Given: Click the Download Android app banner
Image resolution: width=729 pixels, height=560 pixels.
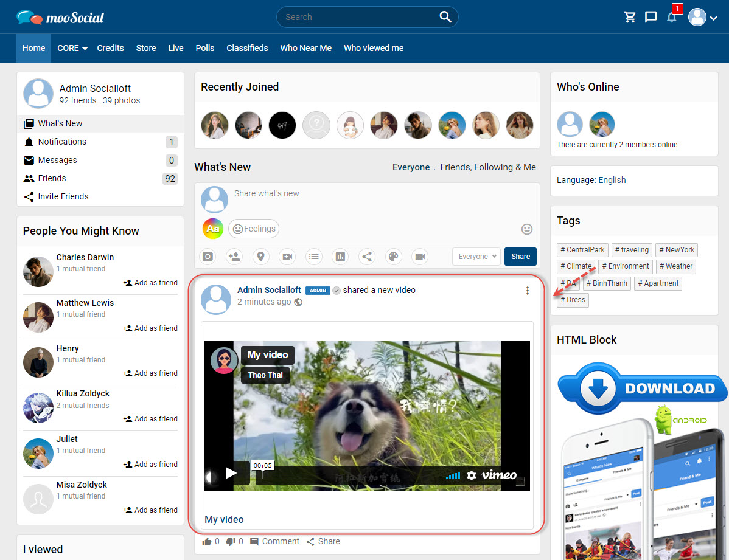Looking at the screenshot, I should 641,389.
